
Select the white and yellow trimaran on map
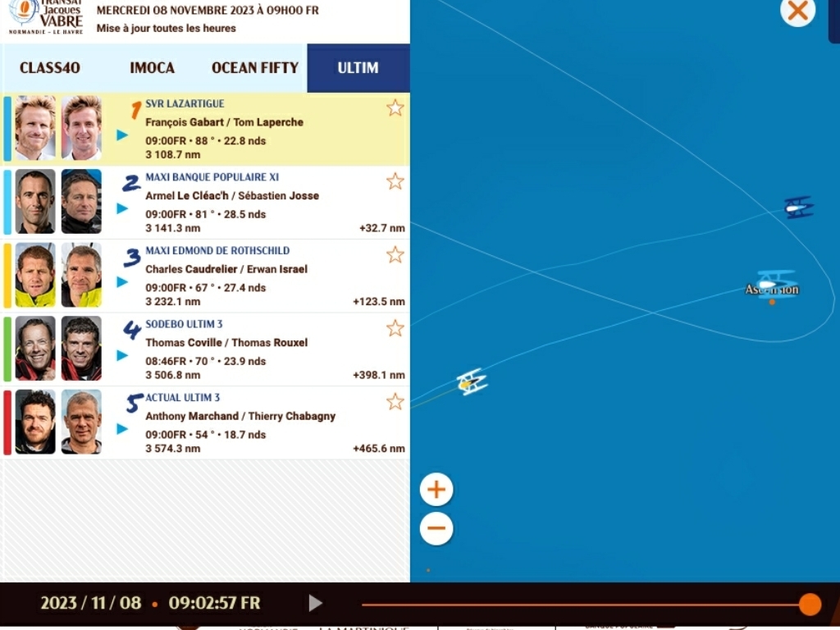pos(472,382)
